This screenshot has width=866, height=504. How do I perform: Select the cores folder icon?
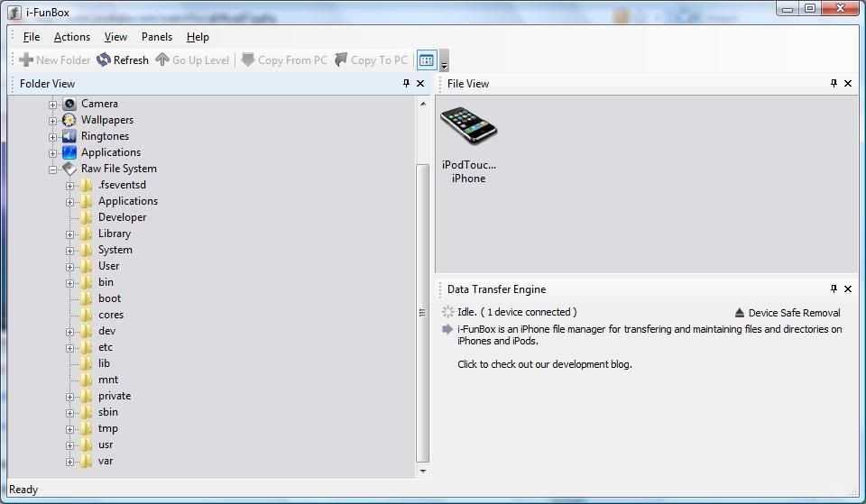[87, 315]
